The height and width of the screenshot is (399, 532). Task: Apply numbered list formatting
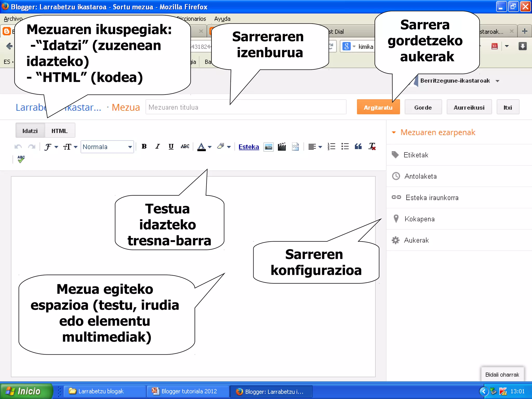(331, 147)
